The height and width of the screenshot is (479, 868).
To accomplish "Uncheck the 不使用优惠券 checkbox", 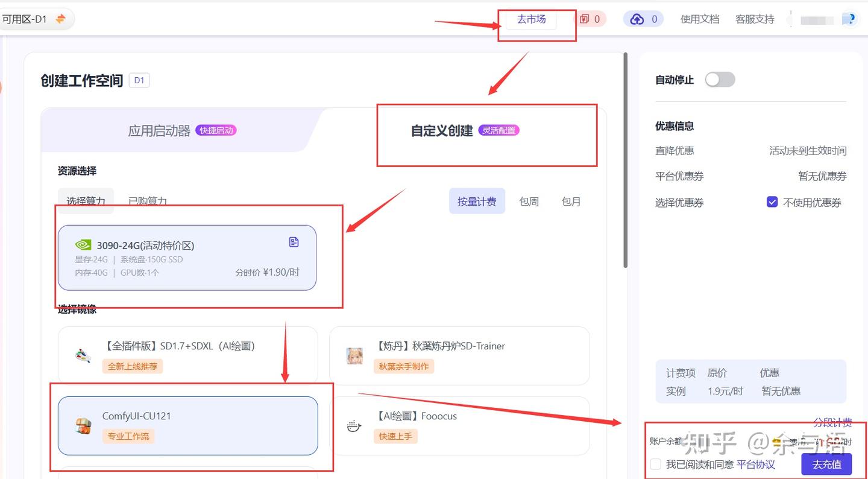I will coord(772,202).
